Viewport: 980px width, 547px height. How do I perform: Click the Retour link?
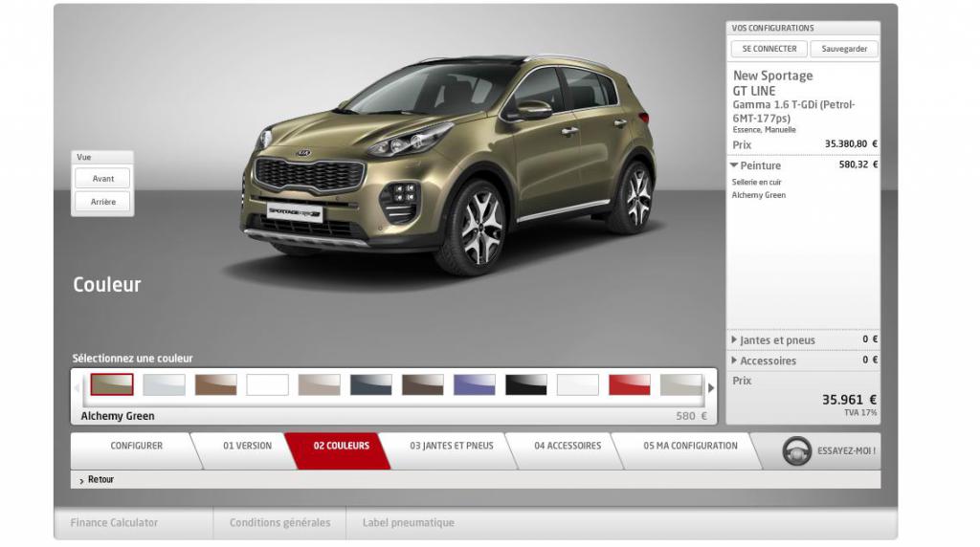tap(100, 479)
